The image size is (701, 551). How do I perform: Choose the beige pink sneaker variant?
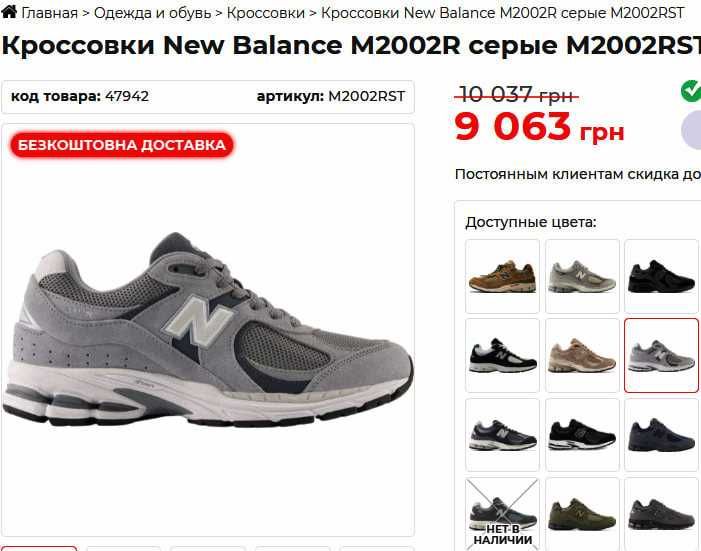[x=582, y=356]
